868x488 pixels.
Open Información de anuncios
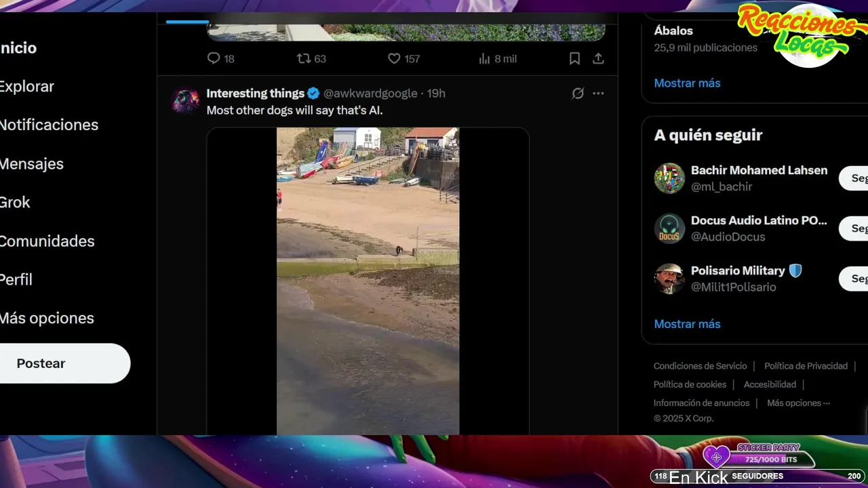click(701, 403)
